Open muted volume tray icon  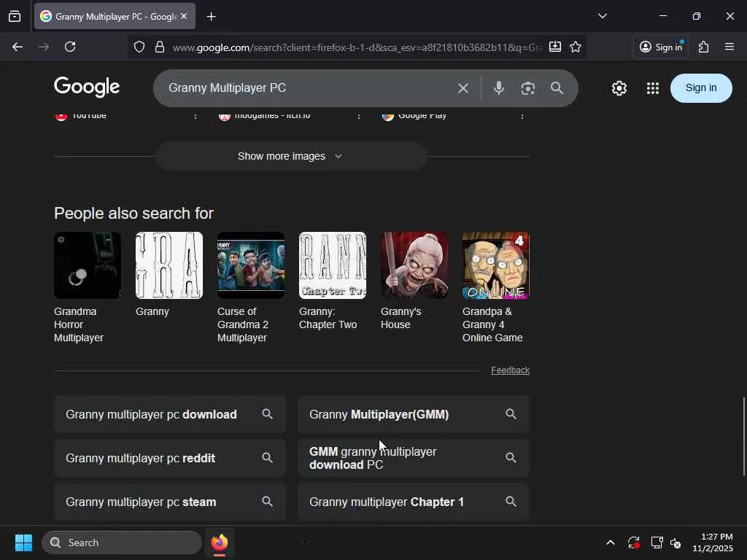(676, 542)
